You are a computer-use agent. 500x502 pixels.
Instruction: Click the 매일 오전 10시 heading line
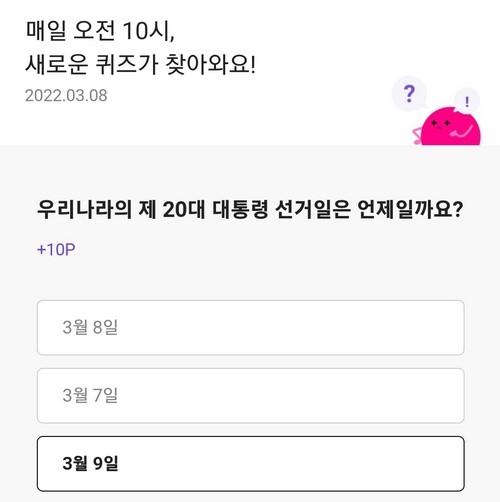coord(100,31)
